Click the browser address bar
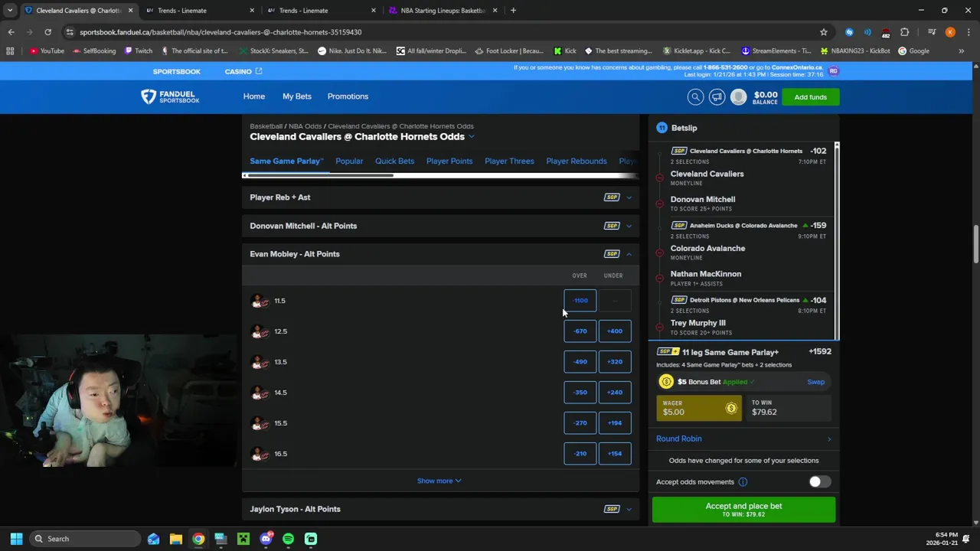The width and height of the screenshot is (980, 551). [444, 32]
